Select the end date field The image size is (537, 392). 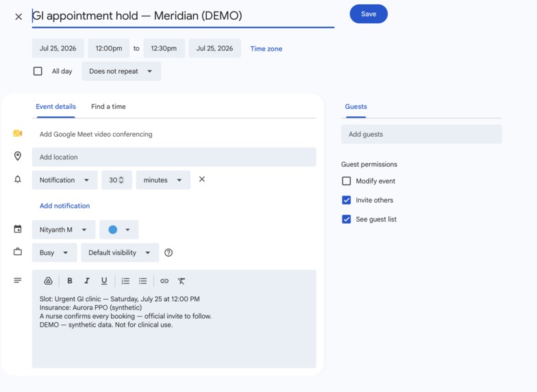click(215, 48)
